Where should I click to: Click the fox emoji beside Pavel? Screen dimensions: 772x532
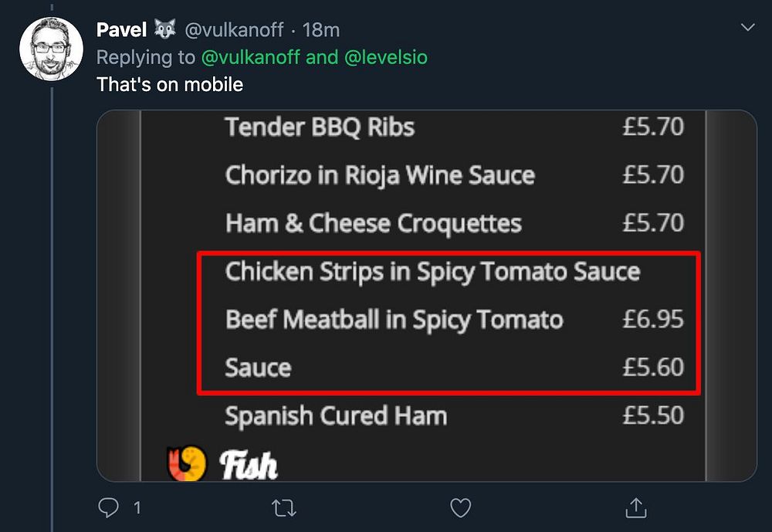(x=165, y=30)
